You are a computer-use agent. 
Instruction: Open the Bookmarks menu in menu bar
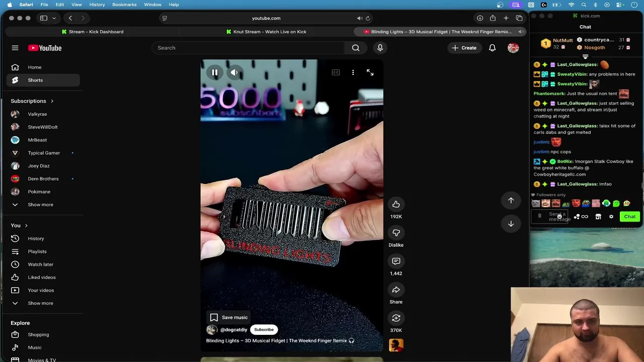tap(124, 5)
